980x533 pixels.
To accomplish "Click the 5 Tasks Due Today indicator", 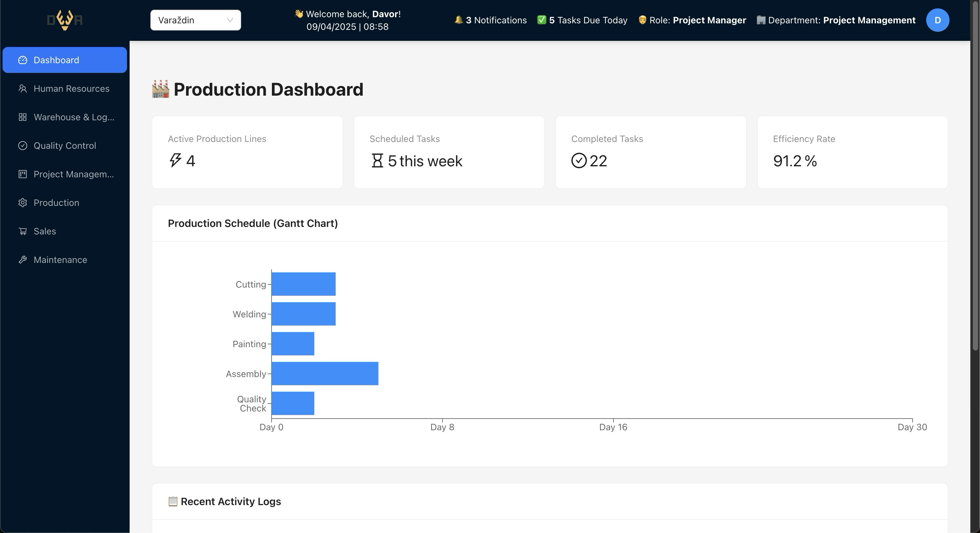I will point(582,20).
